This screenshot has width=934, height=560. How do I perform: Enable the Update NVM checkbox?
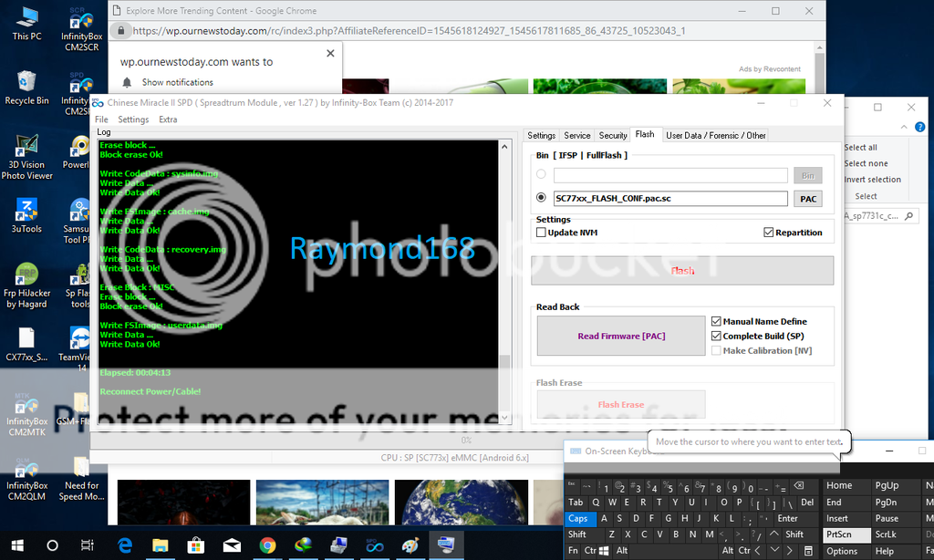coord(542,233)
